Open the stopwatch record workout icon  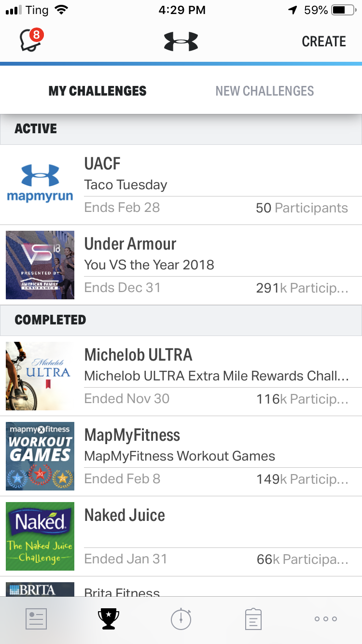(181, 618)
